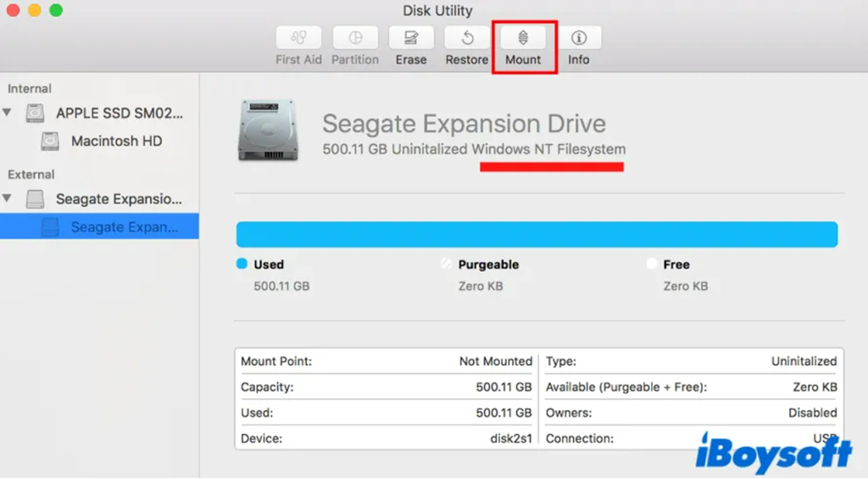
Task: Click the large Seagate drive image
Action: click(x=268, y=130)
